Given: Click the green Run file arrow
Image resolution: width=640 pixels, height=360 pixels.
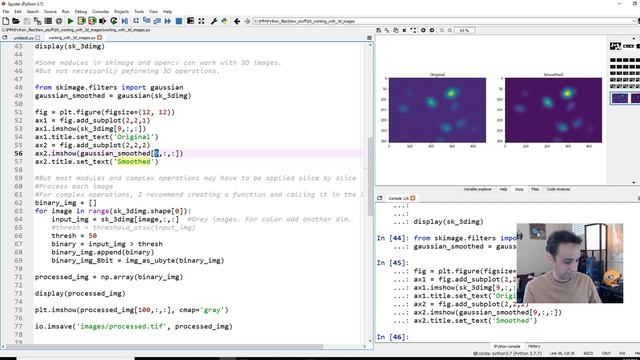Looking at the screenshot, I should click(x=71, y=21).
